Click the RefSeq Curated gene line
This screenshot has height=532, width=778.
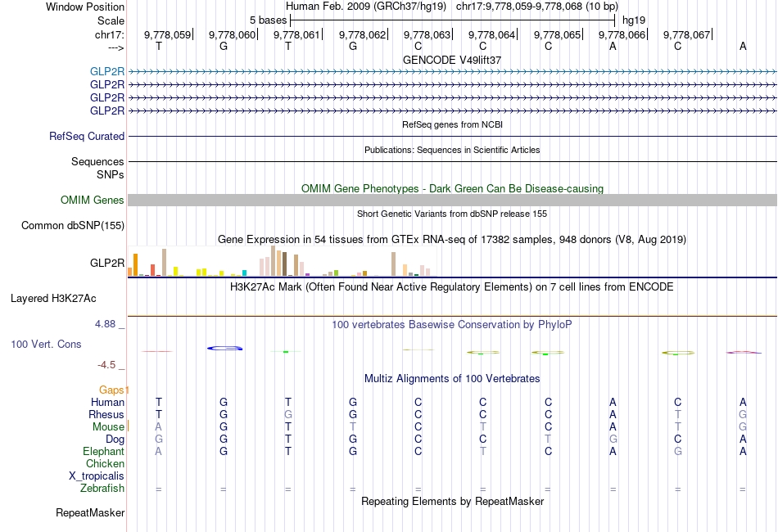453,137
